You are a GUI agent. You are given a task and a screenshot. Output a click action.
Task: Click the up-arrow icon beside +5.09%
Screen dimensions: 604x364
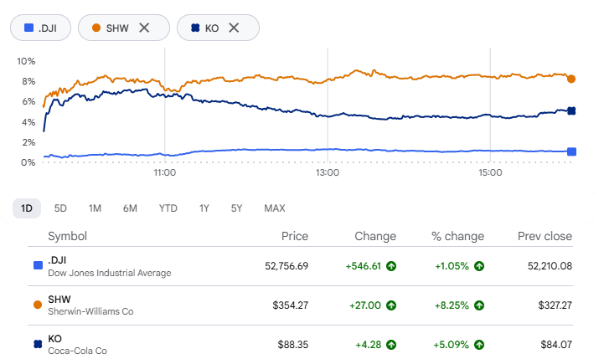tap(479, 345)
